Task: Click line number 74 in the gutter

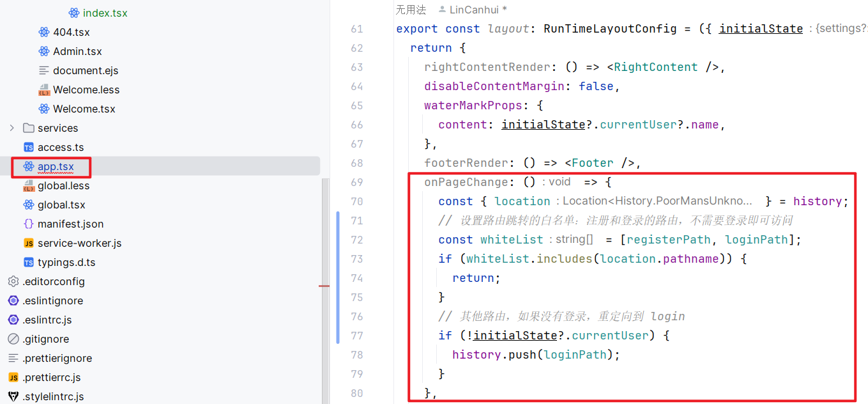Action: coord(356,278)
